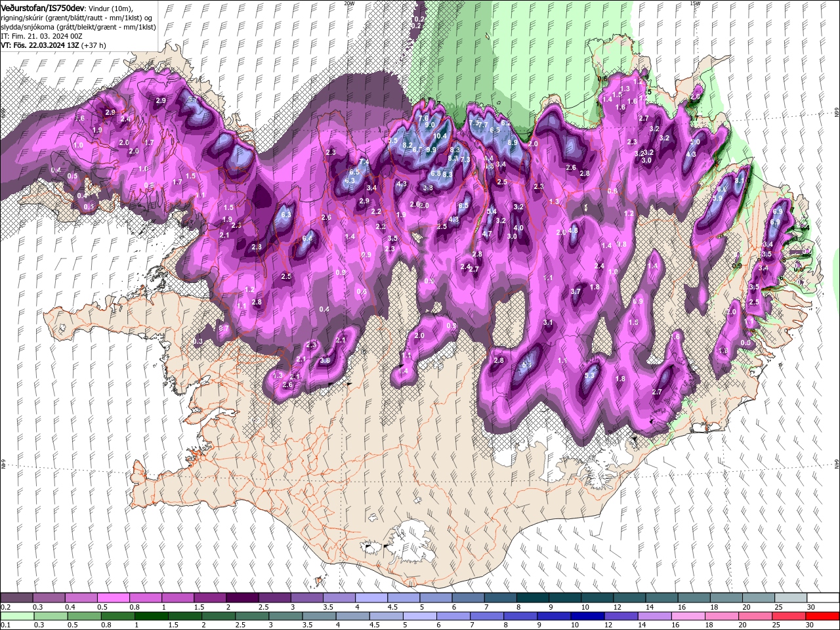Click the "(+37 h)" forecast offset
840x630 pixels.
(x=94, y=45)
